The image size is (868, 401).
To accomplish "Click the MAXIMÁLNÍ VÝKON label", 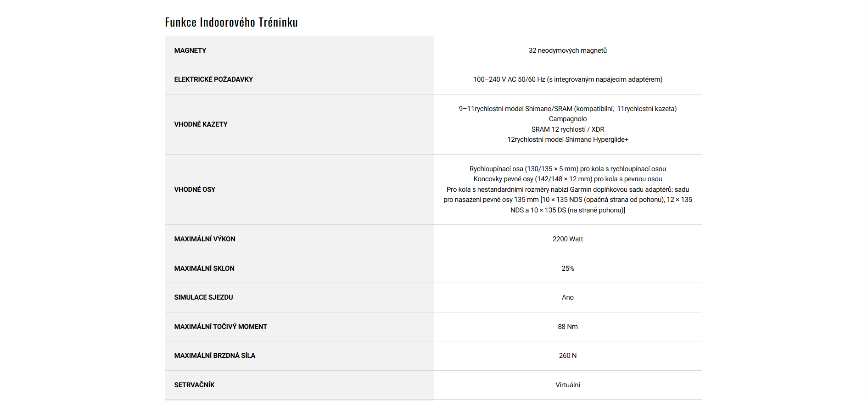I will pyautogui.click(x=205, y=239).
